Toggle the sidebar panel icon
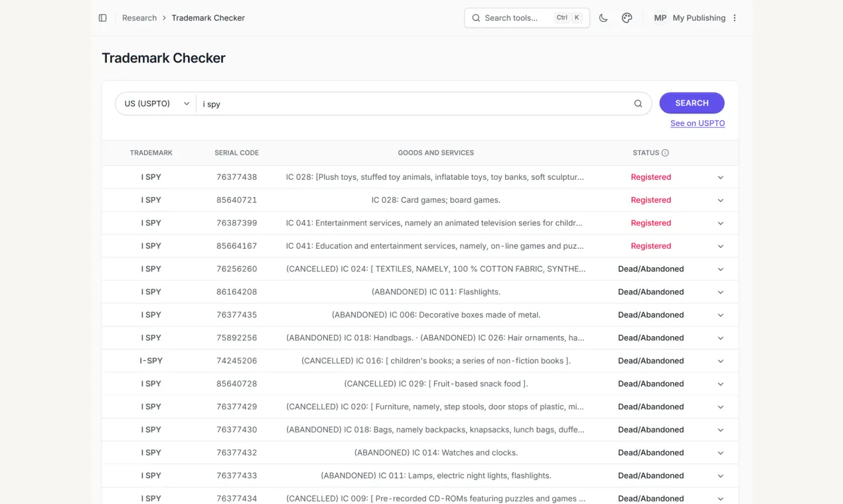Viewport: 843px width, 504px height. (x=103, y=18)
